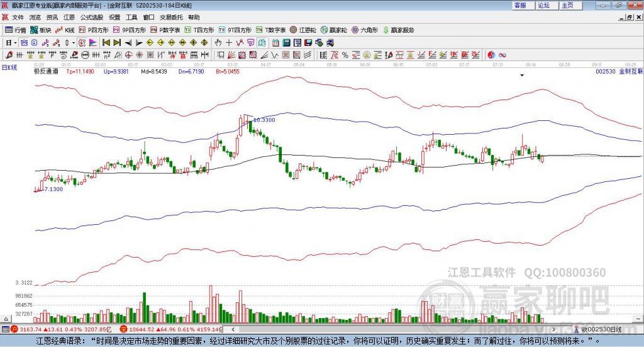Select the percent sign drawing tool

click(345, 55)
